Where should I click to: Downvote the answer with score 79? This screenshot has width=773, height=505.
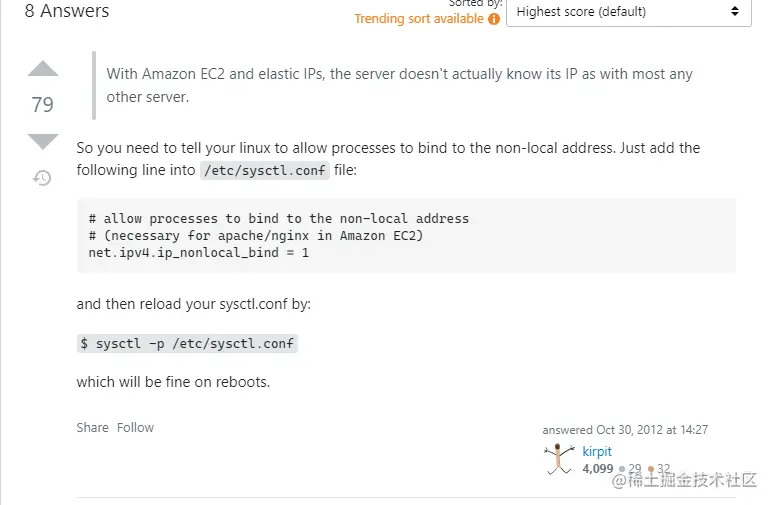click(42, 140)
